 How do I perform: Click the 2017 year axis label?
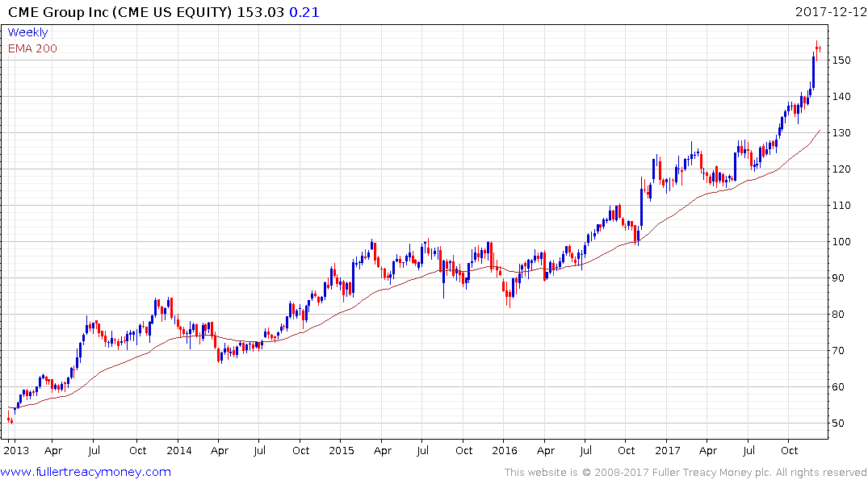coord(668,450)
